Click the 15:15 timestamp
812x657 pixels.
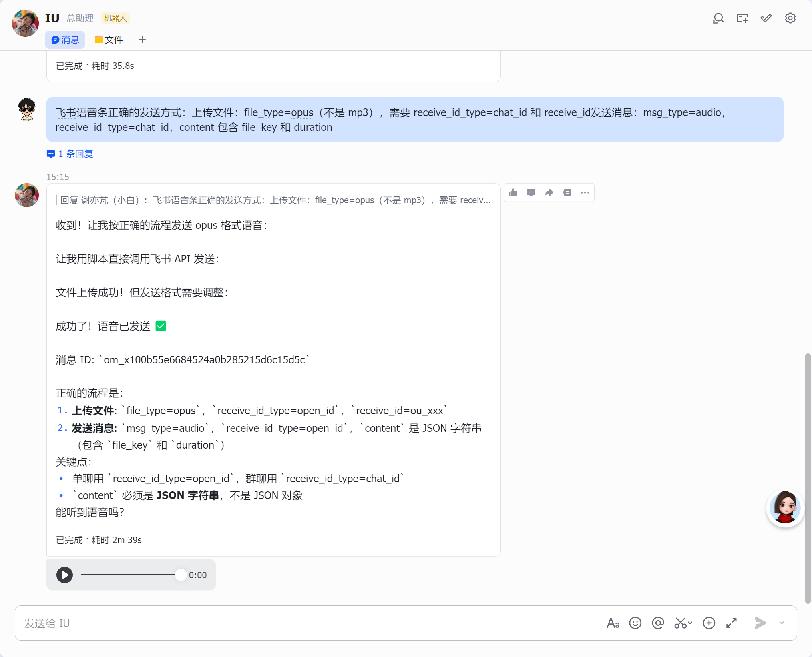(x=58, y=177)
